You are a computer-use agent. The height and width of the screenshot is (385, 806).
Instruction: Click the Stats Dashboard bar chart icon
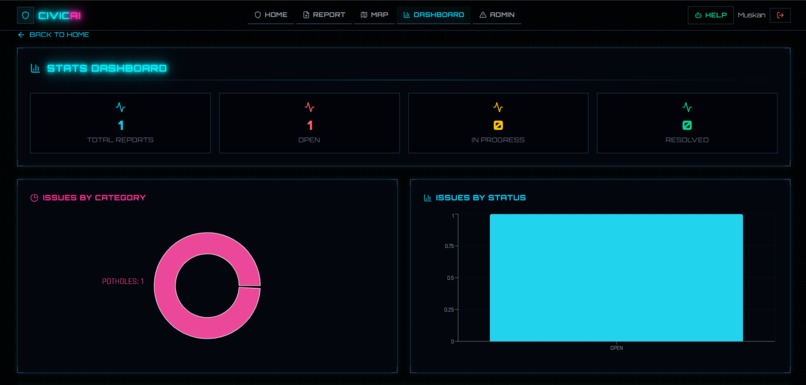tap(35, 68)
